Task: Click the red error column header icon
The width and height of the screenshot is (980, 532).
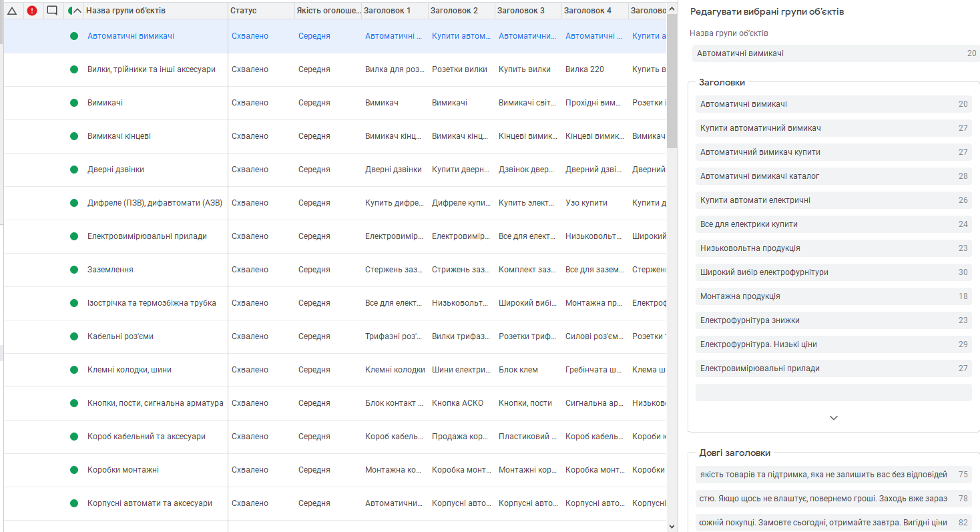Action: coord(32,11)
